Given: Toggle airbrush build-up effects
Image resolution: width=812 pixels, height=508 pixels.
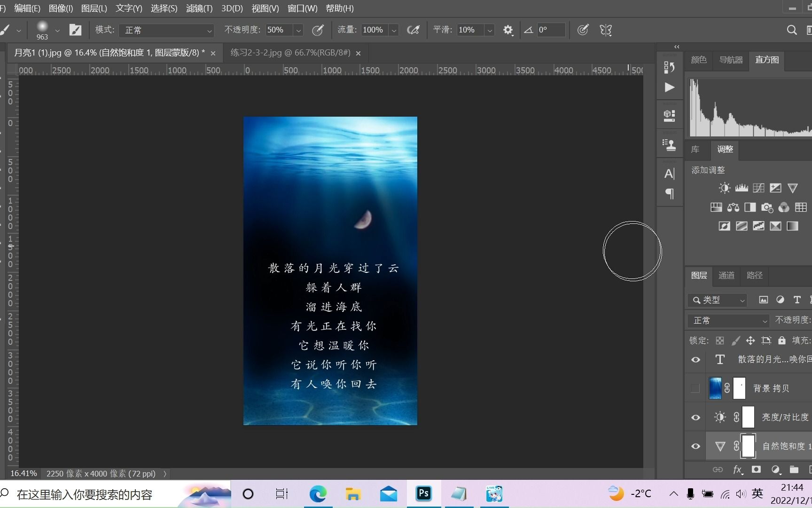Looking at the screenshot, I should (x=413, y=30).
